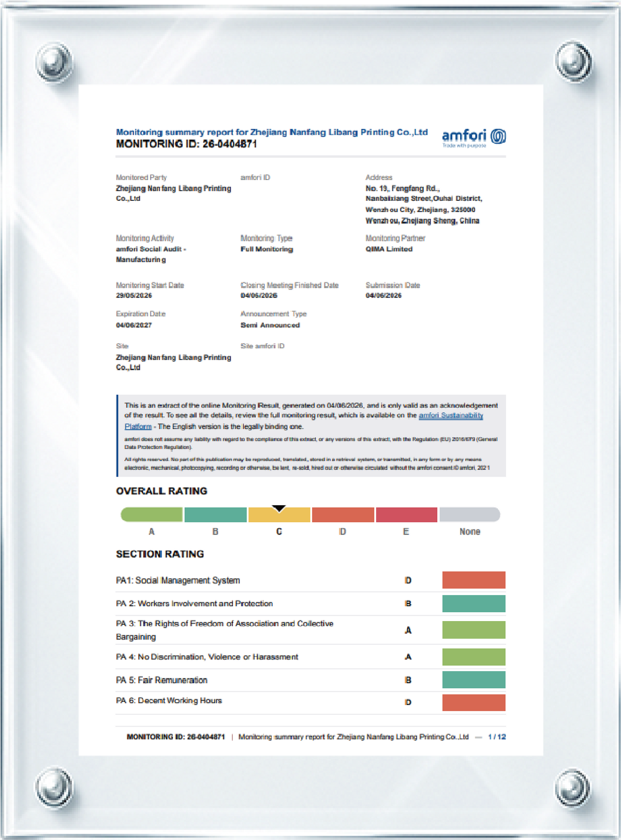
Task: Select the yellow C rating segment
Action: coord(279,514)
